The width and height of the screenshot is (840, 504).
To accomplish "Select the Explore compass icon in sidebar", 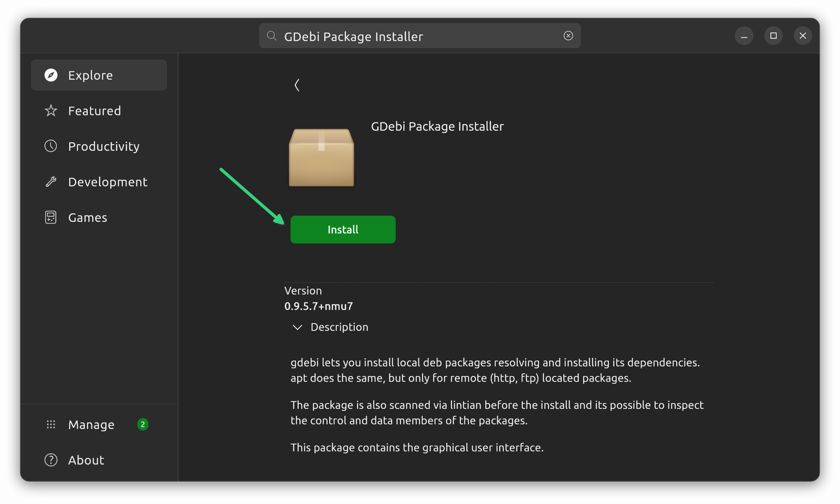I will tap(50, 75).
